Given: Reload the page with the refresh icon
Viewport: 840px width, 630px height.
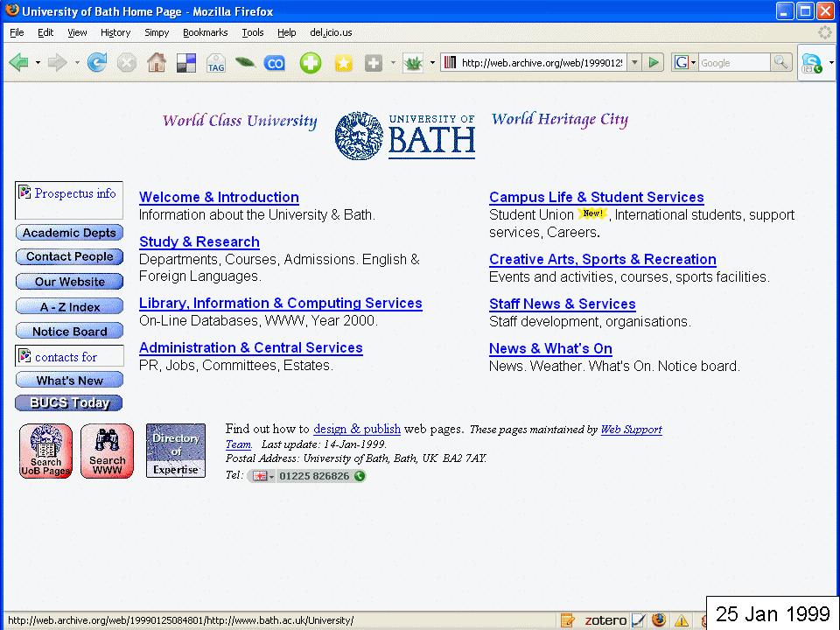Looking at the screenshot, I should tap(97, 63).
